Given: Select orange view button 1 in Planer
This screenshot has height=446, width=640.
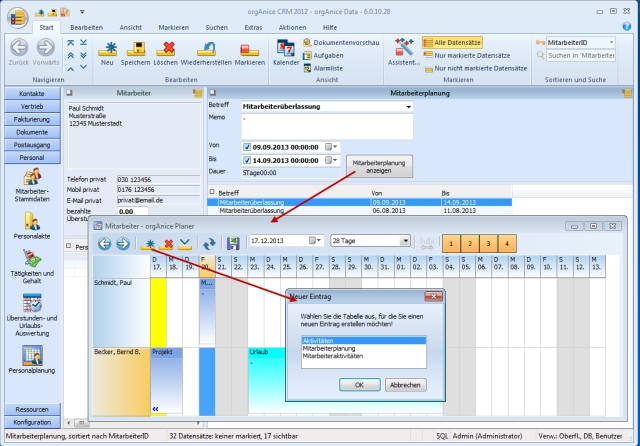Looking at the screenshot, I should pos(451,244).
